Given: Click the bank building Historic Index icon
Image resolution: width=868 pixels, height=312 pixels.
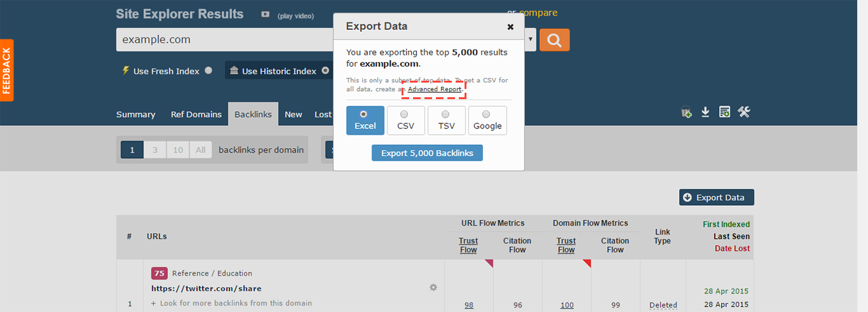Looking at the screenshot, I should click(234, 71).
